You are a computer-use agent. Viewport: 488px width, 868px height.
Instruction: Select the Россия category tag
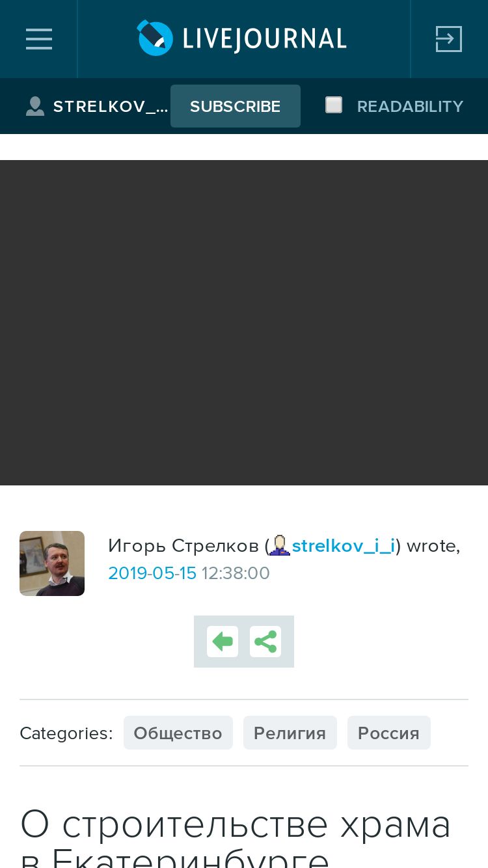[389, 733]
